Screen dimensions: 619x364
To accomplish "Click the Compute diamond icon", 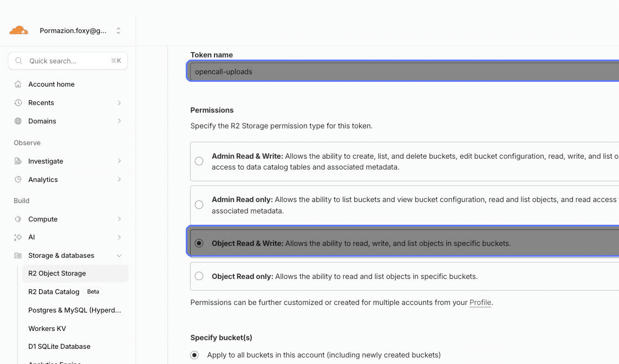I will click(x=18, y=219).
